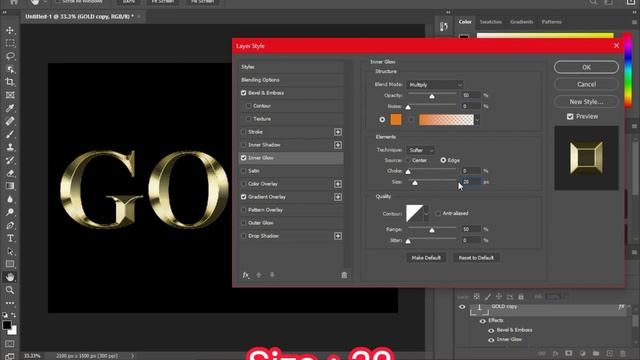Open the glow gradient picker arrow
This screenshot has height=360, width=640.
click(477, 120)
